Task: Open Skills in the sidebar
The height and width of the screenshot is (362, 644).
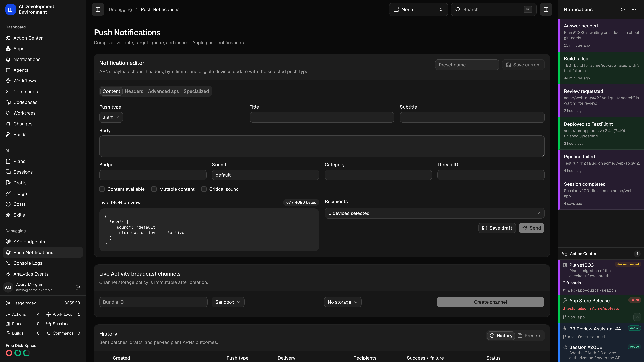Action: 43,215
